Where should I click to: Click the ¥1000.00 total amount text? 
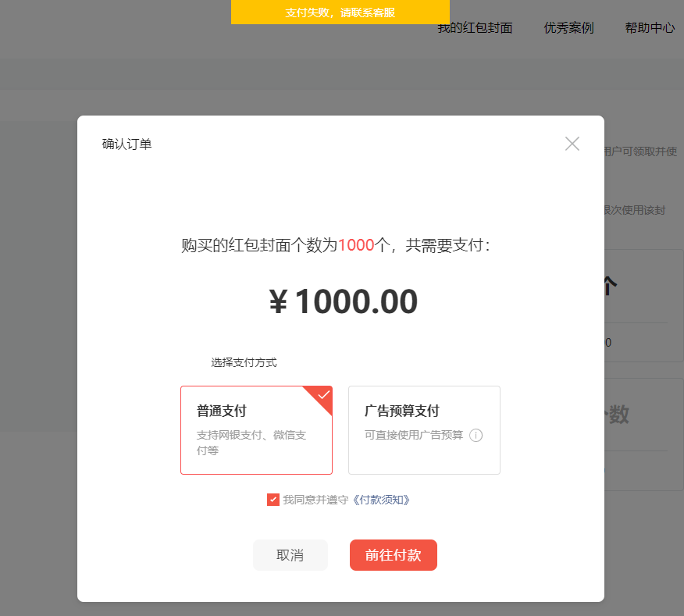pos(343,301)
